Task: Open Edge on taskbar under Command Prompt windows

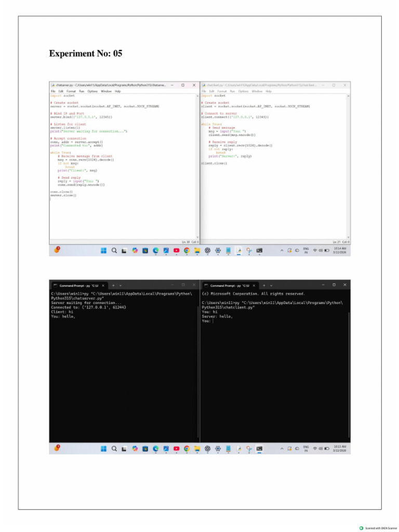Action: click(x=156, y=448)
